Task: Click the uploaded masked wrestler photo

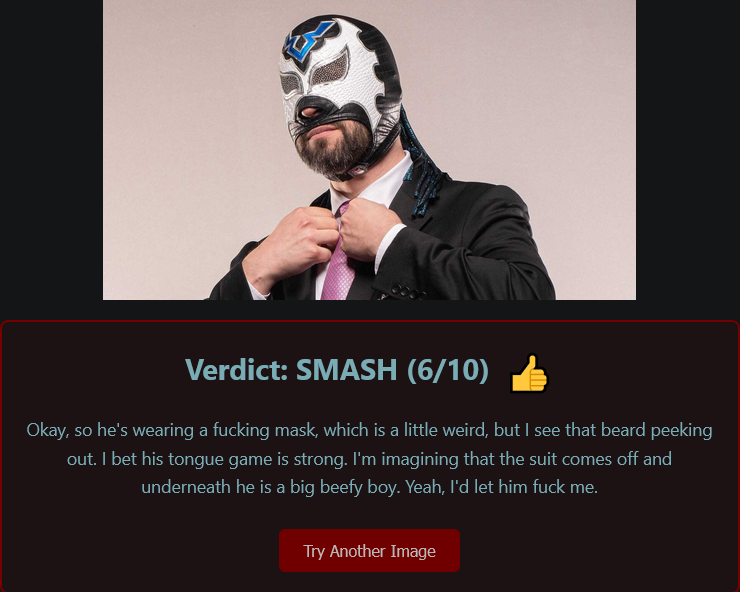Action: pos(369,150)
